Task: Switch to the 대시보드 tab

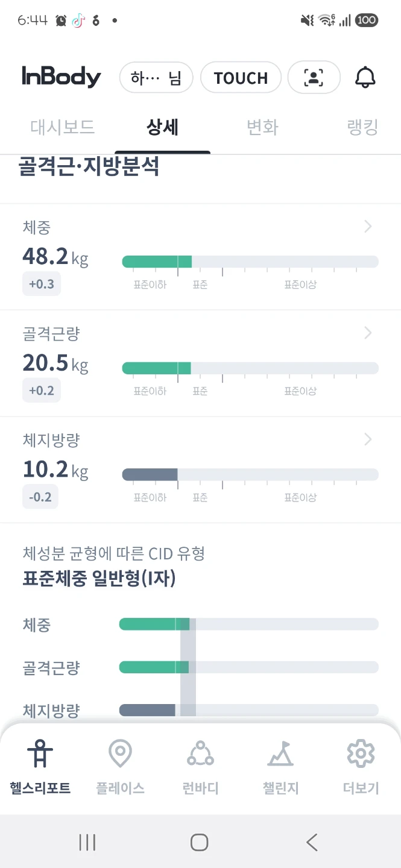Action: pos(62,127)
